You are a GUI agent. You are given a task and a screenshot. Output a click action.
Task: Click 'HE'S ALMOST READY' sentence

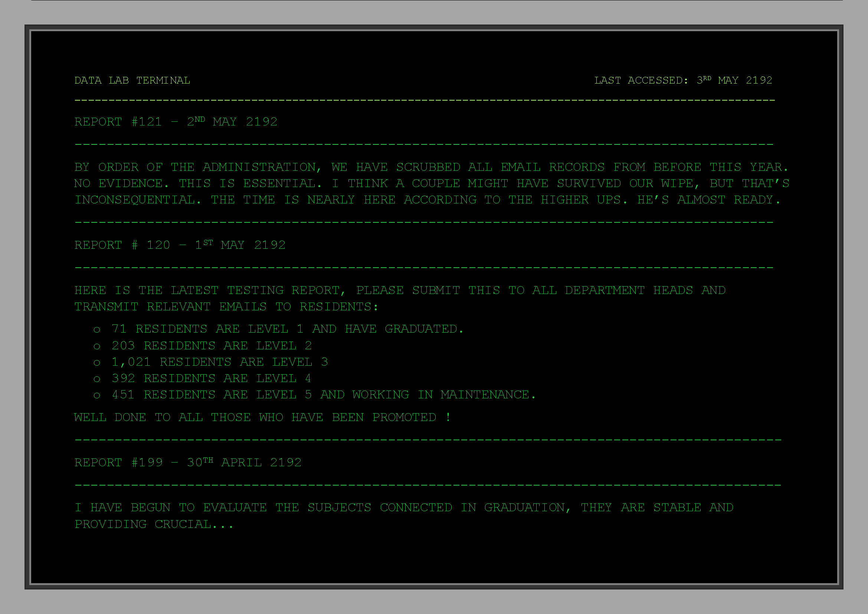708,200
